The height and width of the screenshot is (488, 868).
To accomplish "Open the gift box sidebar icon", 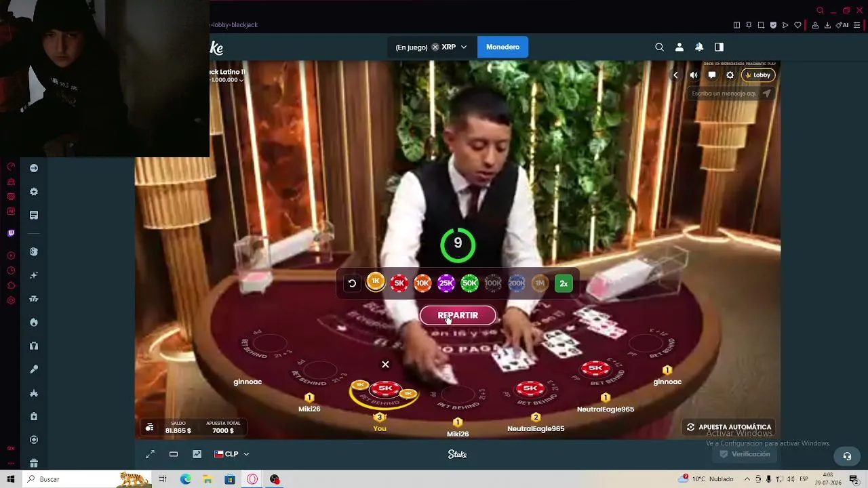I will coord(34,463).
